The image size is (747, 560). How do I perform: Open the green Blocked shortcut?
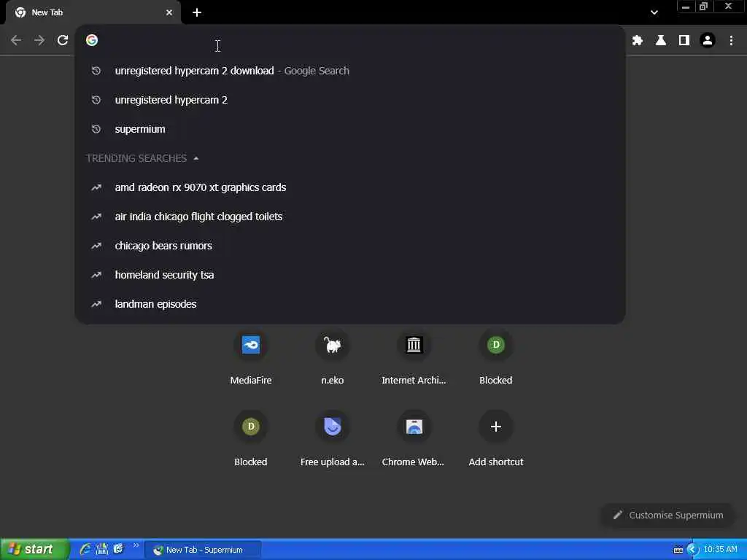click(496, 357)
